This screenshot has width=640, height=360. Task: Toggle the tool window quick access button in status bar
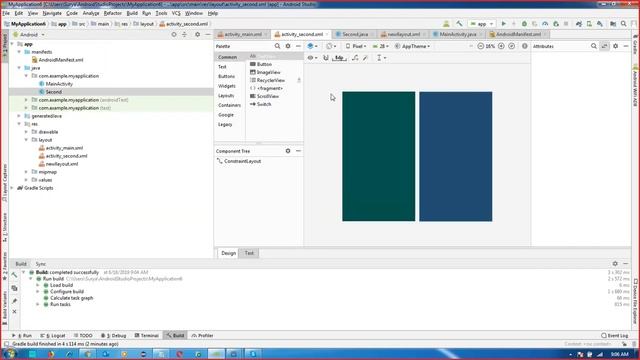[x=6, y=344]
